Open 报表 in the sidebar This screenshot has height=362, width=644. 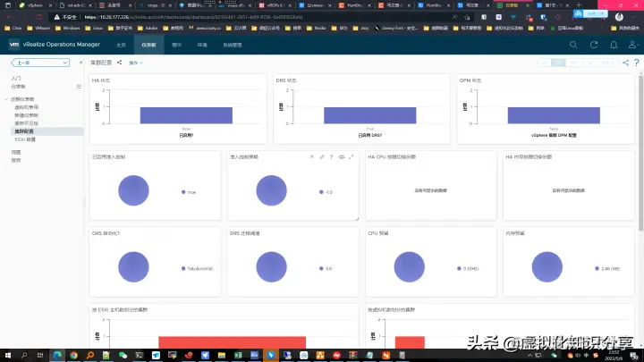[16, 161]
